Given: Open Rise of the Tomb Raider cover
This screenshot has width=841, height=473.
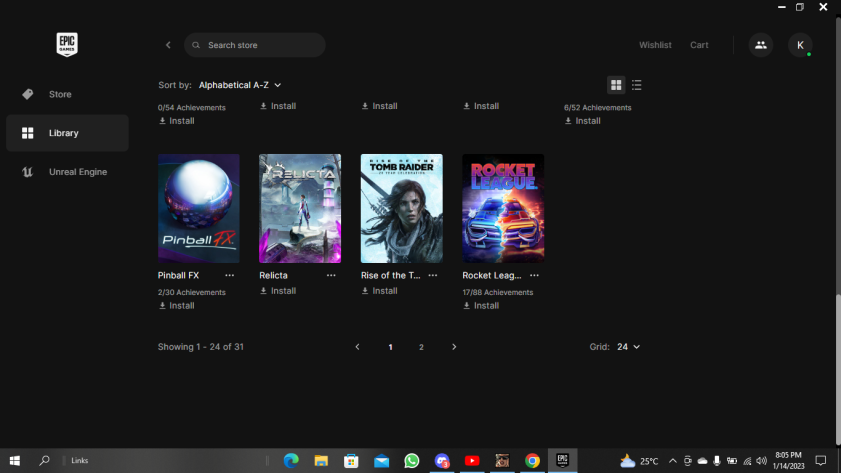Looking at the screenshot, I should tap(402, 209).
